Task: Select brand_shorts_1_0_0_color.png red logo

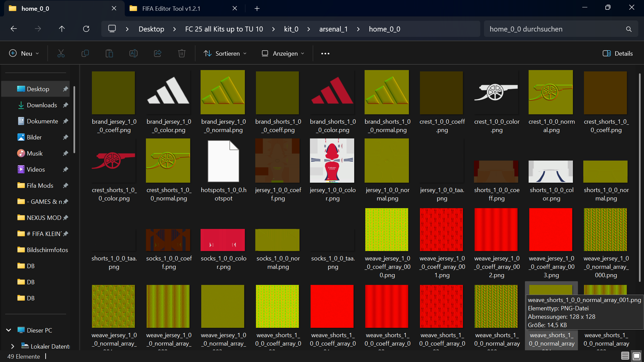Action: coord(332,92)
